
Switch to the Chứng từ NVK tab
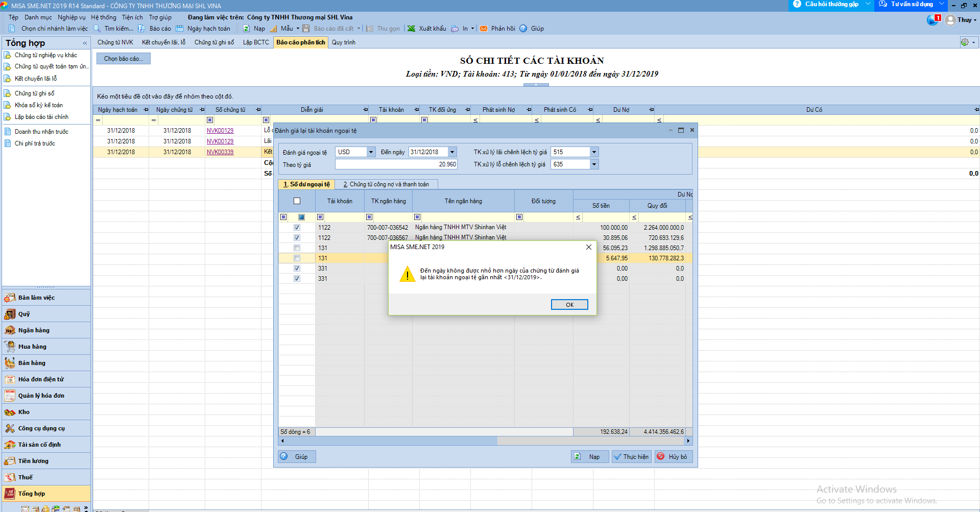click(x=115, y=42)
